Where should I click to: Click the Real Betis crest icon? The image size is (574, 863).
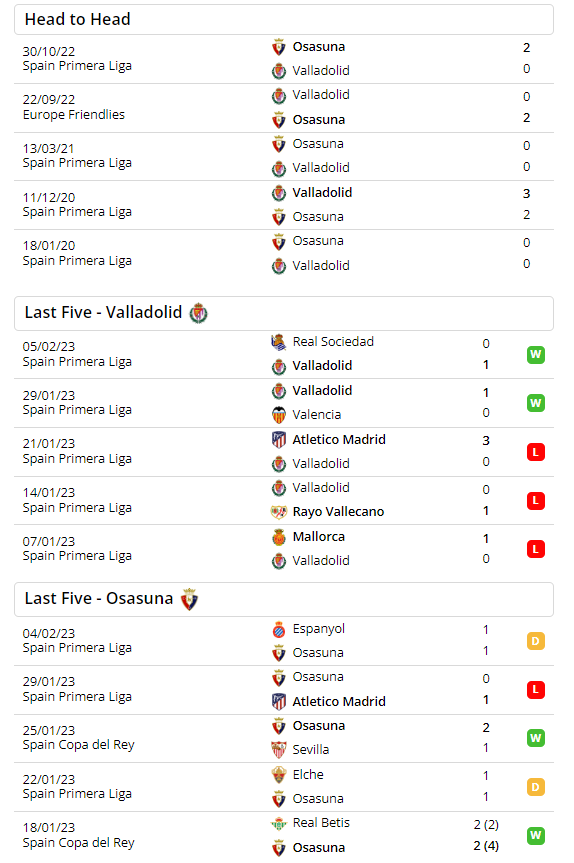click(279, 824)
